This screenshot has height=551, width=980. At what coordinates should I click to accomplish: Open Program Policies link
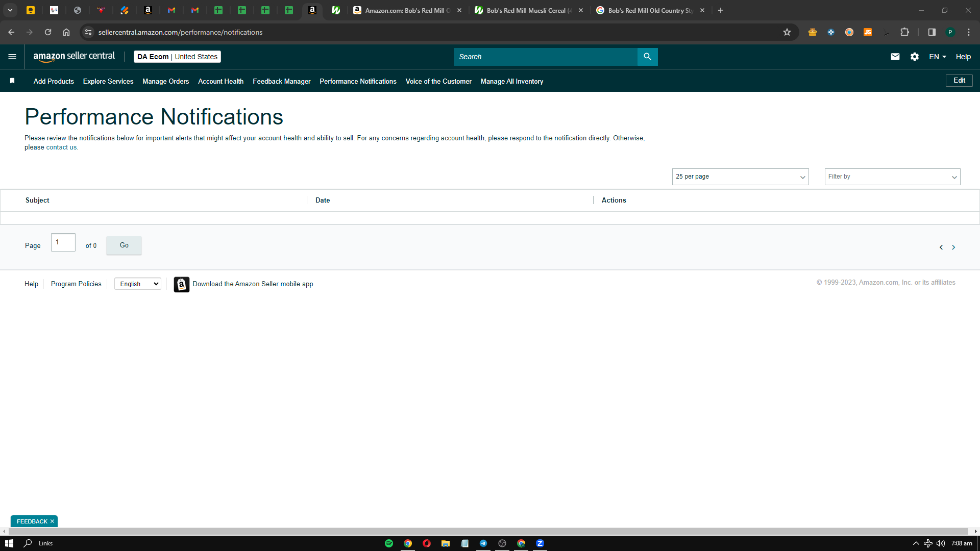coord(76,284)
